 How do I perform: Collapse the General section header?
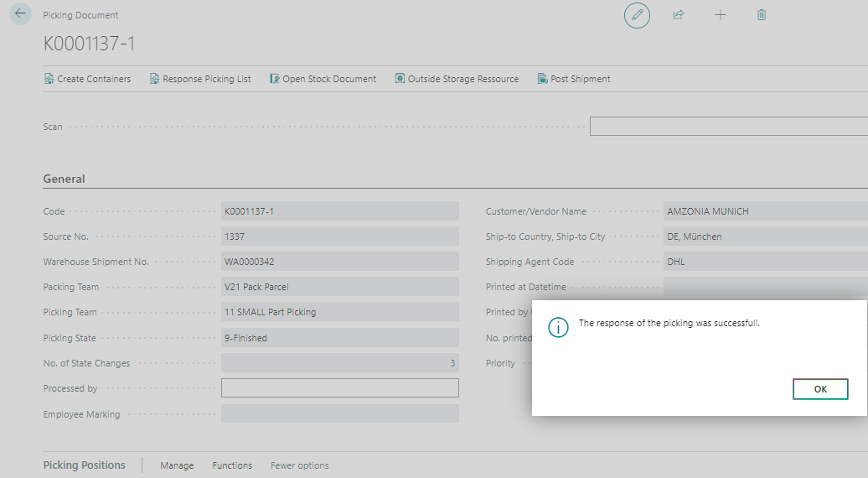[x=65, y=179]
